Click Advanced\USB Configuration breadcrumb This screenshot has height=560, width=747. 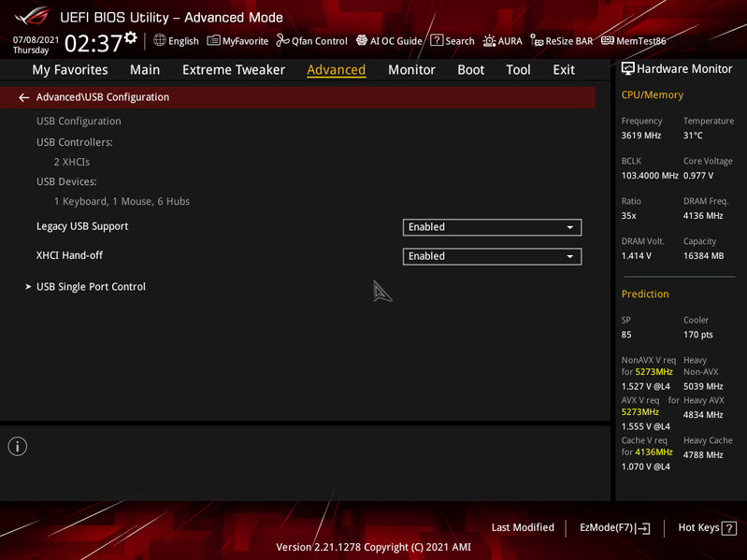(x=103, y=97)
